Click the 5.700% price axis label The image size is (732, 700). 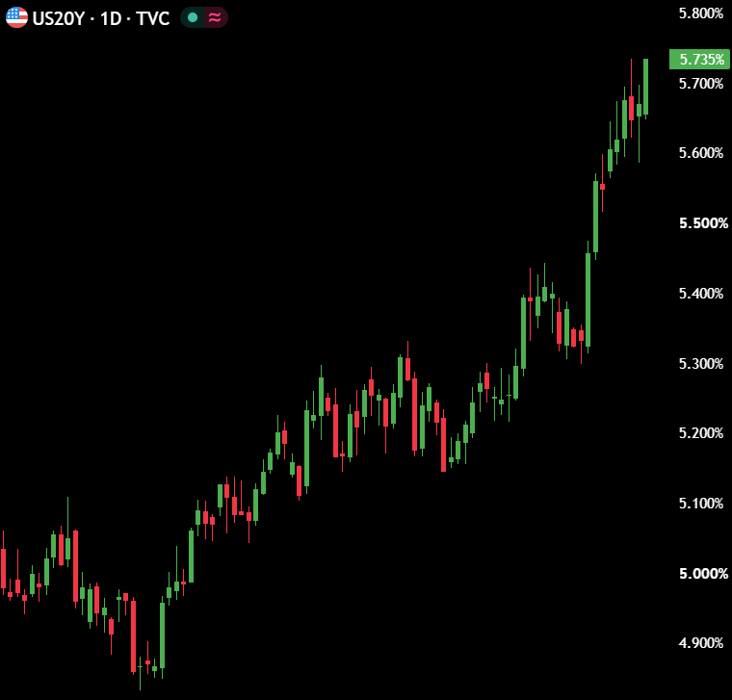701,84
